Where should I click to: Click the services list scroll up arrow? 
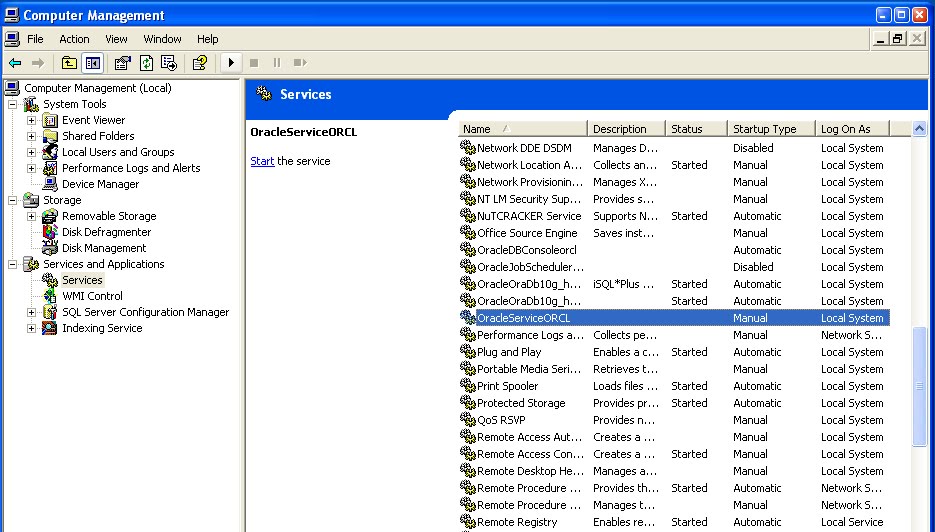919,128
